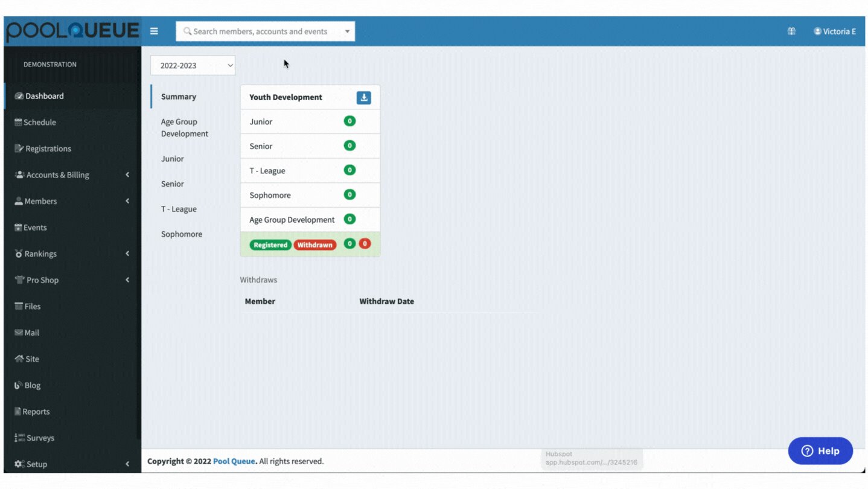Click Age Group Development row in card
The width and height of the screenshot is (868, 489).
310,220
